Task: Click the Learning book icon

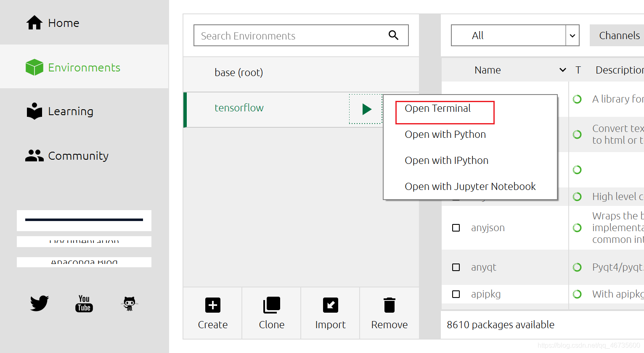Action: click(34, 111)
